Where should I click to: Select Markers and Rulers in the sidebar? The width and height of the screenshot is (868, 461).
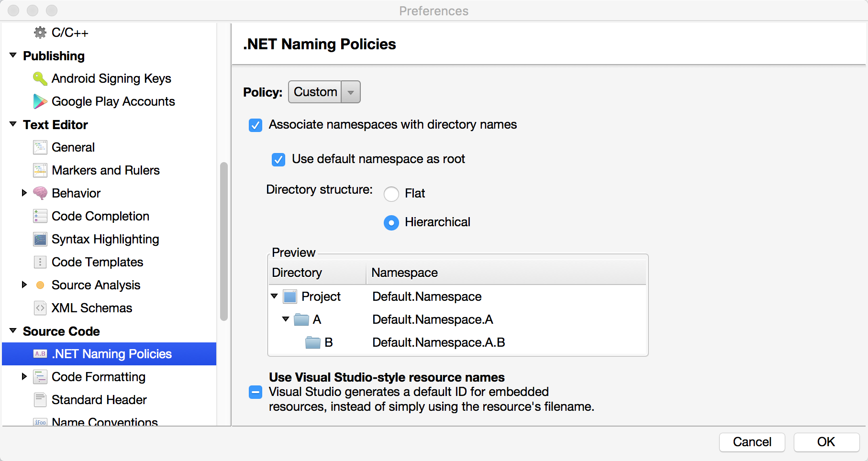click(x=105, y=170)
